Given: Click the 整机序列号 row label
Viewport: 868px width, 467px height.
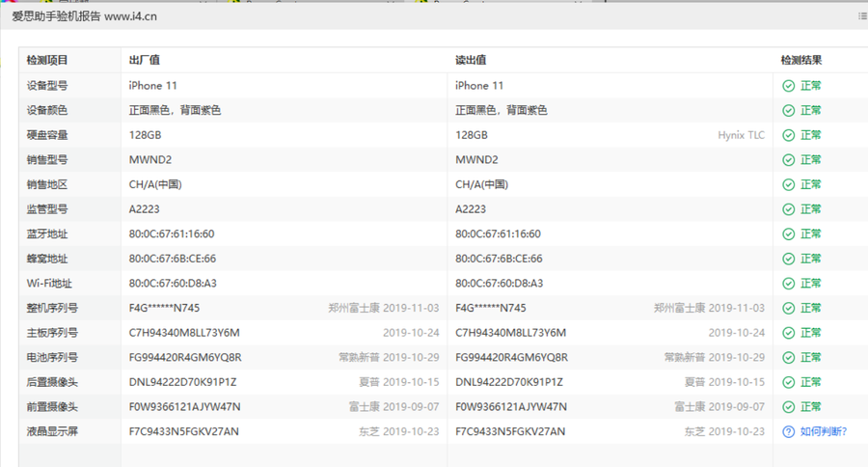Looking at the screenshot, I should tap(52, 308).
